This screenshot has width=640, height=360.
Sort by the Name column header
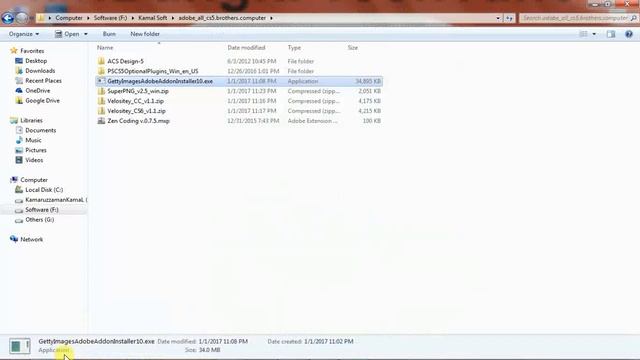(x=105, y=48)
